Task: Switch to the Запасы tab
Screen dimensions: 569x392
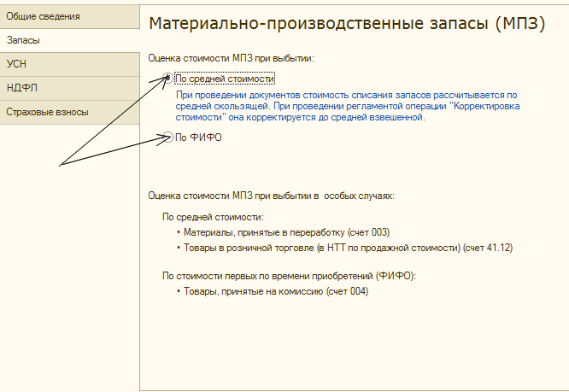Action: coord(24,40)
